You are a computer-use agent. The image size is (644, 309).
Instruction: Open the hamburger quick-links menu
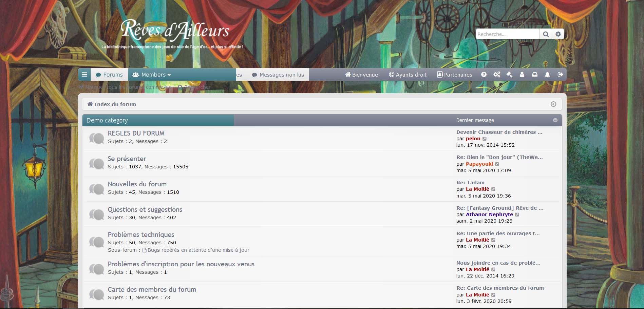coord(84,75)
